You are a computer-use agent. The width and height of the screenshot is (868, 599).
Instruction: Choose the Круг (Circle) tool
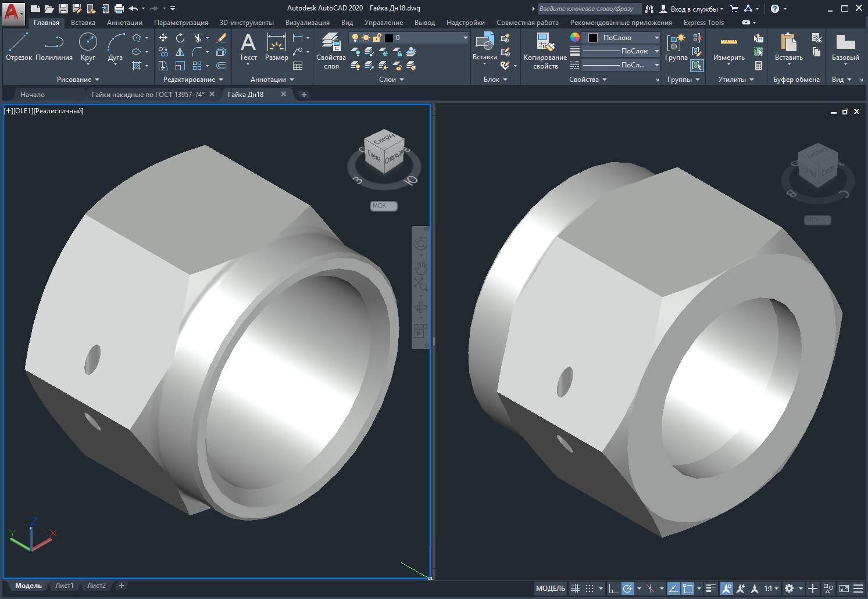coord(88,46)
